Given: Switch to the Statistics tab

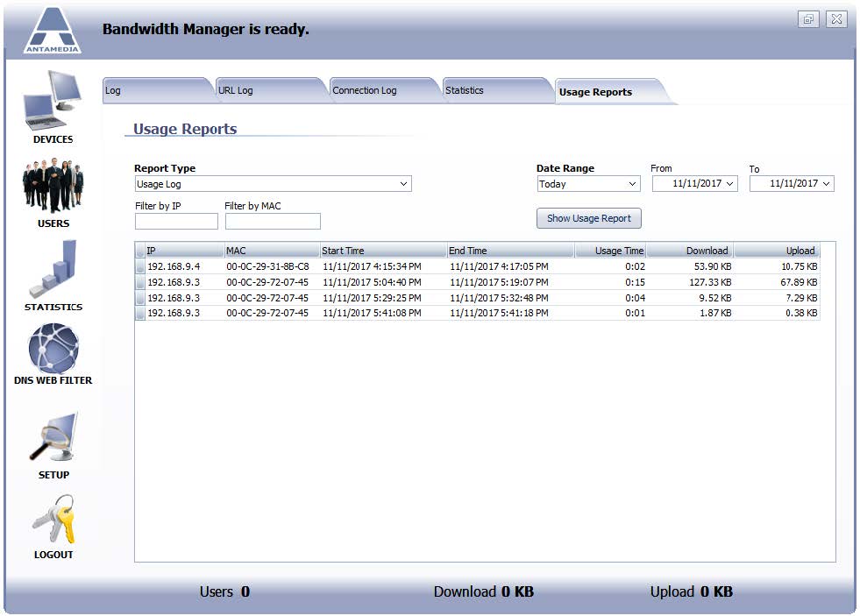Looking at the screenshot, I should 497,90.
